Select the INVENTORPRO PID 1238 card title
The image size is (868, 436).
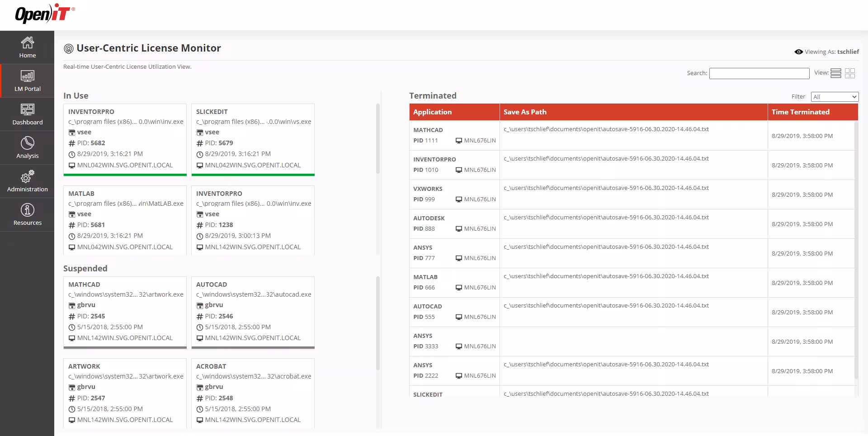(x=219, y=194)
